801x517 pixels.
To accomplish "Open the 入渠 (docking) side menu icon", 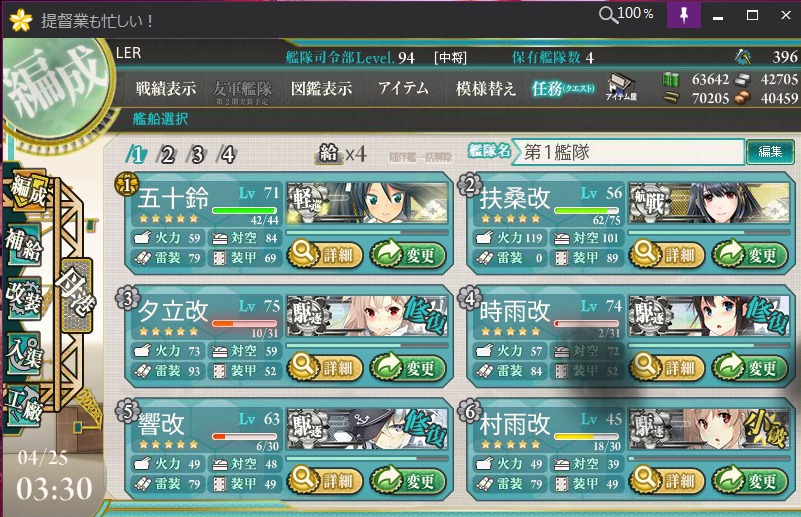I will [23, 352].
